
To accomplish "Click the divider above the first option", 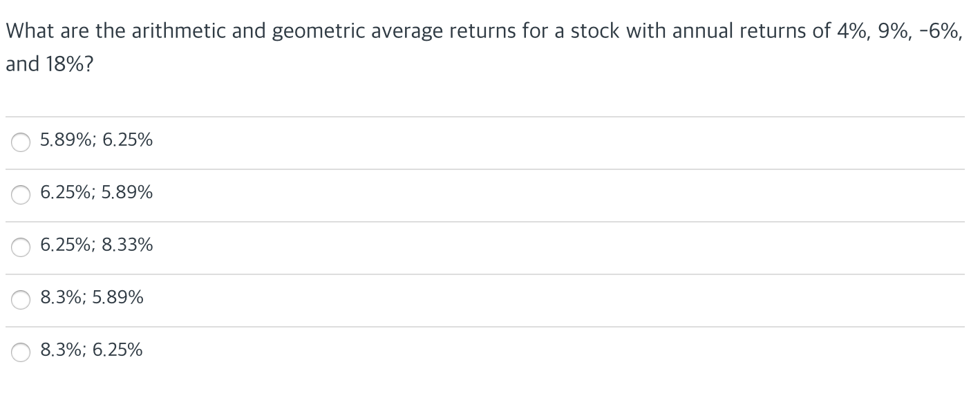I will (x=484, y=116).
